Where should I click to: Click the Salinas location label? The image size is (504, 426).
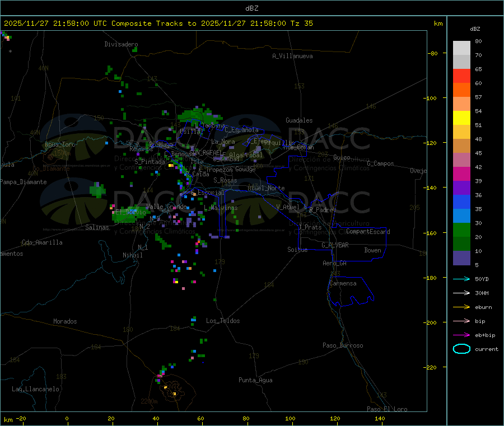(x=97, y=227)
